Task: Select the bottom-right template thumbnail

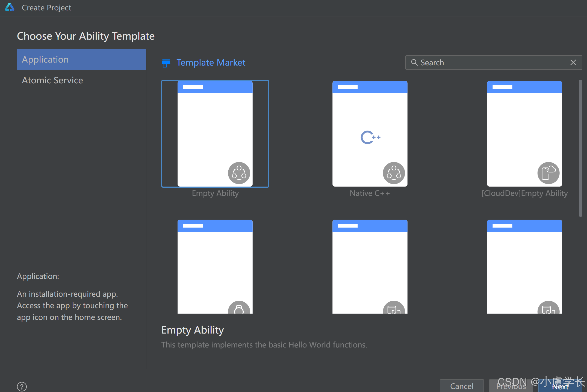Action: 524,266
